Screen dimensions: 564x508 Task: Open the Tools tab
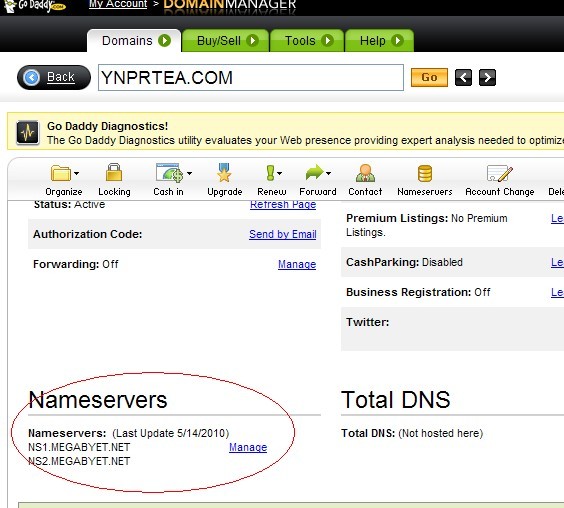coord(307,41)
